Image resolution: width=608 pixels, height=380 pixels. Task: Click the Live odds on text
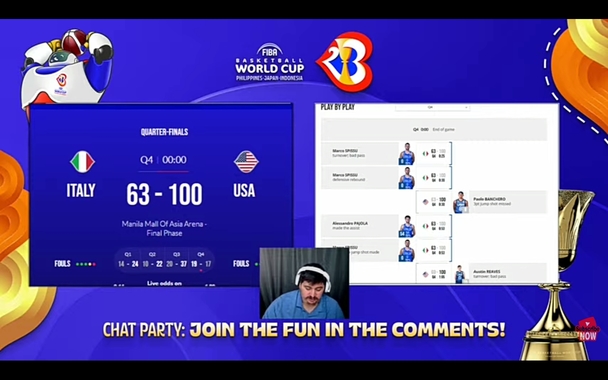click(164, 283)
